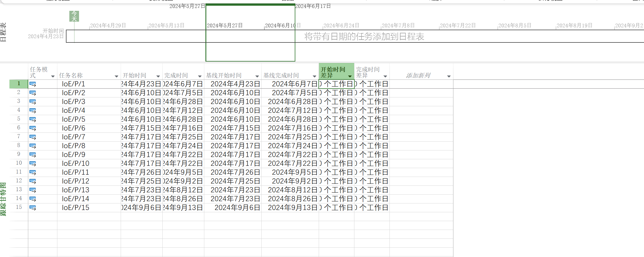Click task mode icon for IoE/P/9
Screen dimensions: 644x257
click(33, 155)
